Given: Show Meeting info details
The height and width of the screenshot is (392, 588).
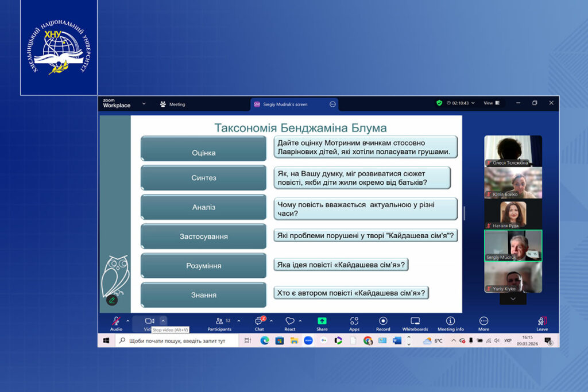Looking at the screenshot, I should (450, 322).
